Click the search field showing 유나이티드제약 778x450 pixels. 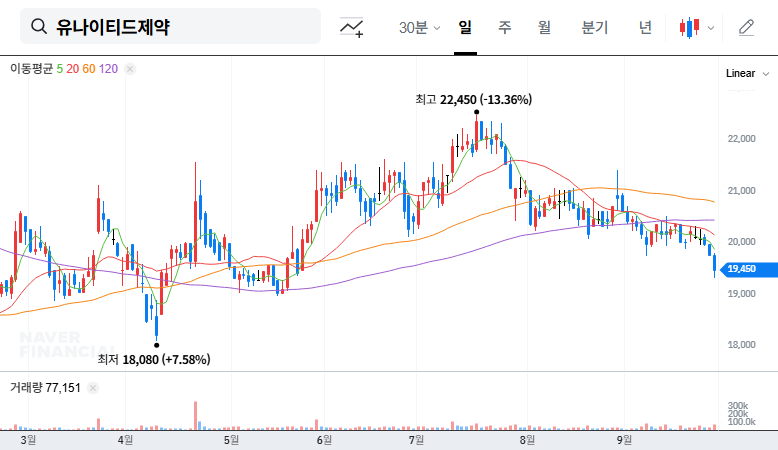pyautogui.click(x=170, y=26)
